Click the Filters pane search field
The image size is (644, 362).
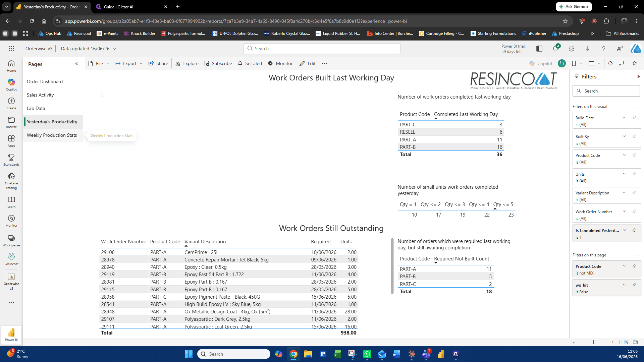click(x=606, y=91)
